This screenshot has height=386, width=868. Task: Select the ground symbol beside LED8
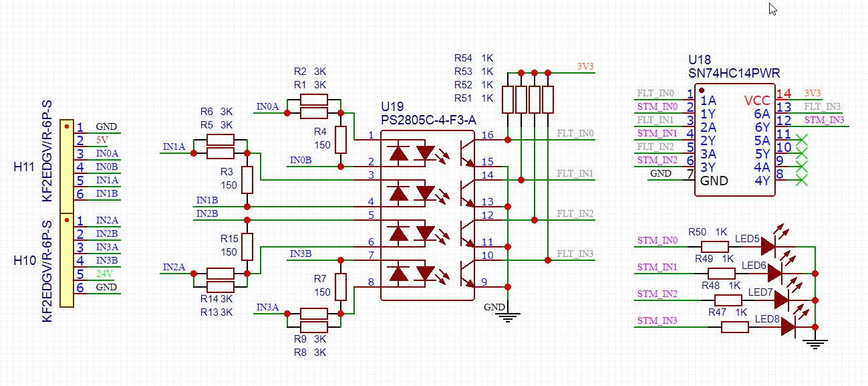(x=815, y=344)
